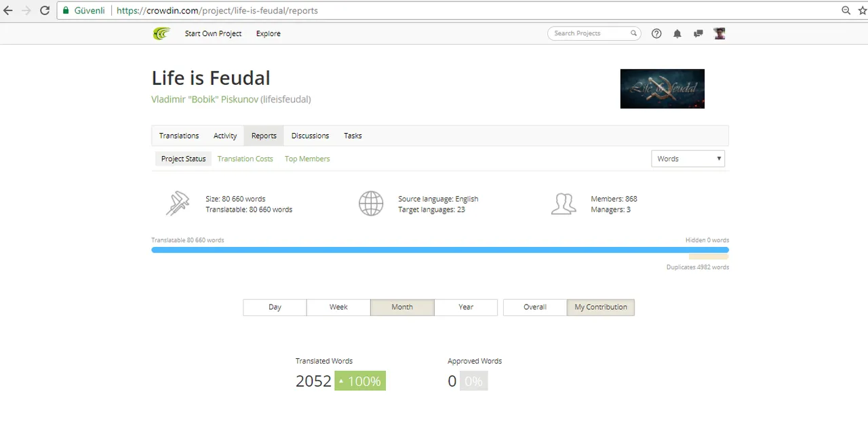
Task: Select the Week period button
Action: [x=338, y=307]
